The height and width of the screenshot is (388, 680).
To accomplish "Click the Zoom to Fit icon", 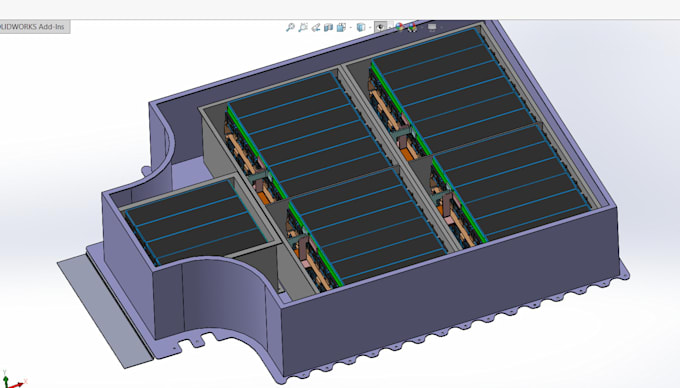I will pyautogui.click(x=290, y=27).
